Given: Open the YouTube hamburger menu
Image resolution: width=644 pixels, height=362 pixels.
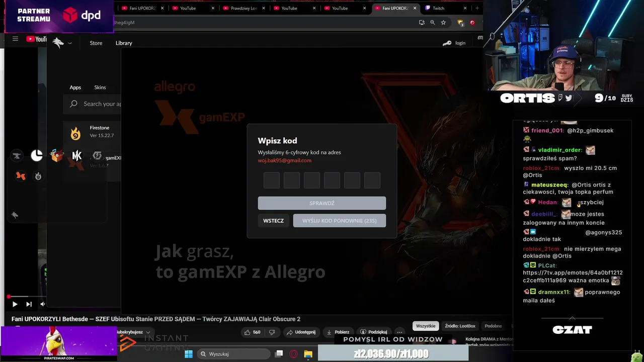Looking at the screenshot, I should coord(15,39).
